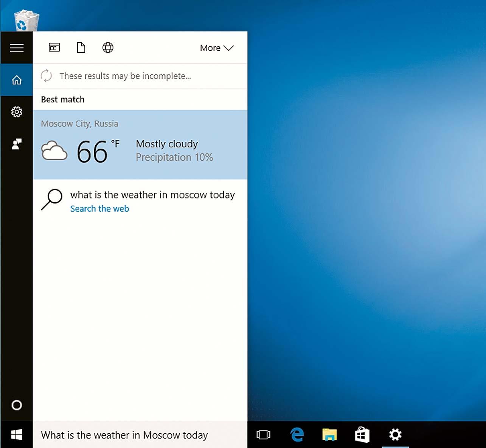Click the Feedback person icon in sidebar

(x=17, y=144)
